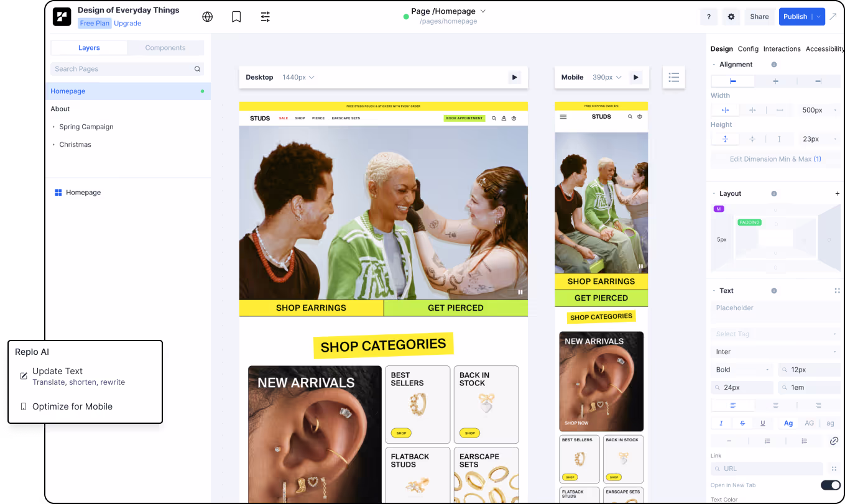Click the filters/settings sliders icon near the logo
Viewport: 845px width, 504px height.
tap(265, 16)
